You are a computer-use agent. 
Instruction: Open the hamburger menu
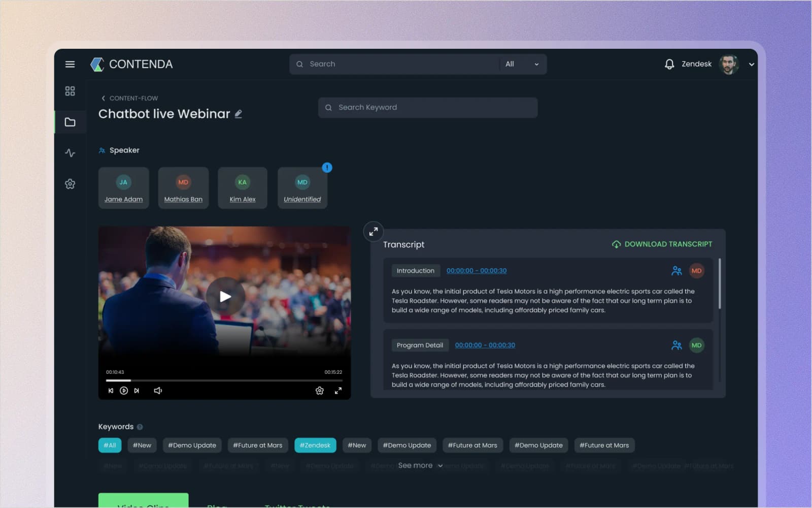[70, 64]
